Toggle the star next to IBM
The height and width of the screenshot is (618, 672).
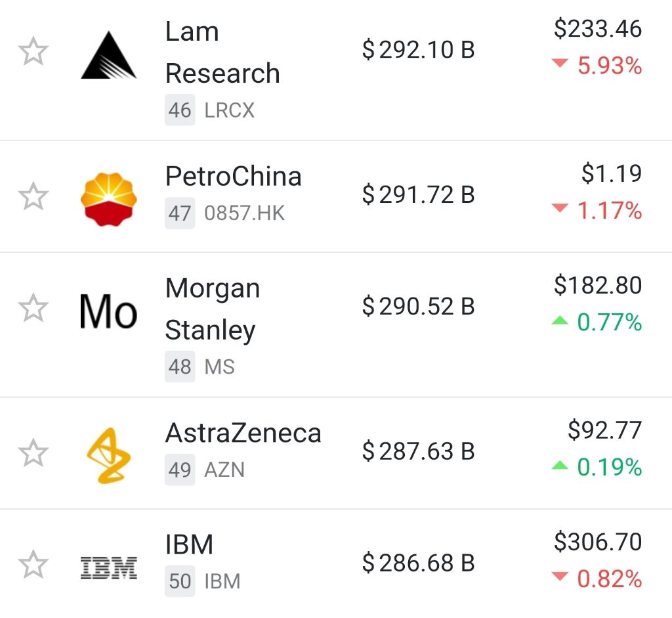[x=33, y=565]
